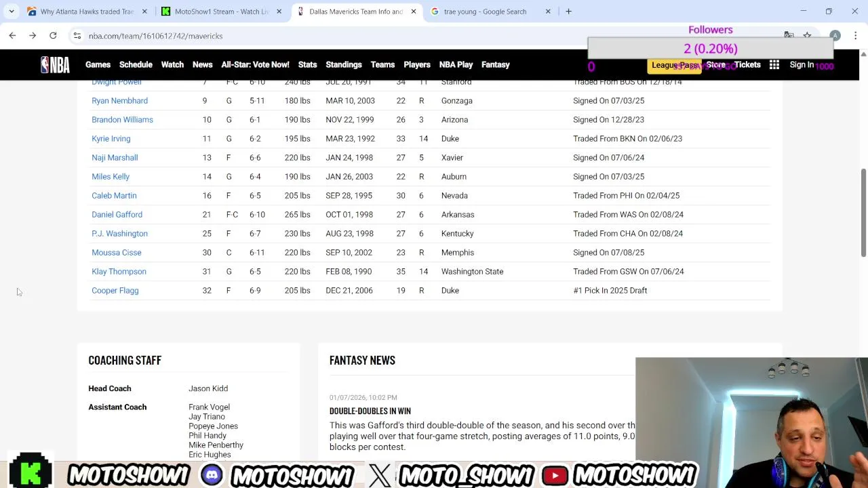Open the Standings menu item
Viewport: 868px width, 488px height.
click(x=344, y=64)
